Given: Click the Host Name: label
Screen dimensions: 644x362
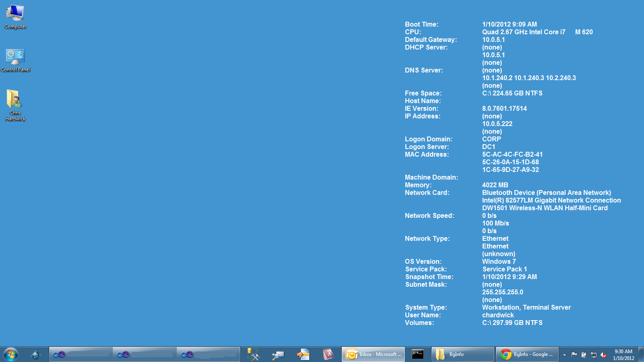Looking at the screenshot, I should 423,101.
